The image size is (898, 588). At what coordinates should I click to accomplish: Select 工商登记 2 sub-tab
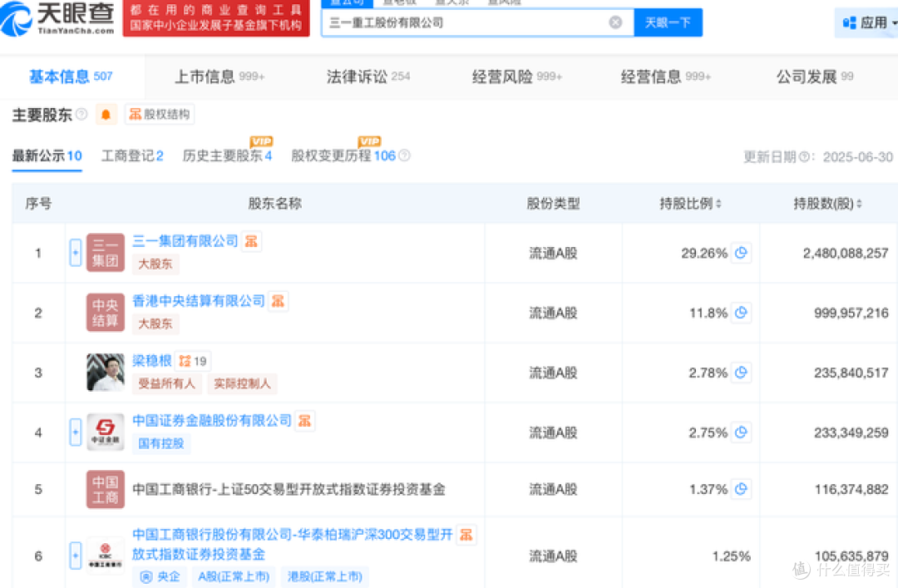(132, 156)
